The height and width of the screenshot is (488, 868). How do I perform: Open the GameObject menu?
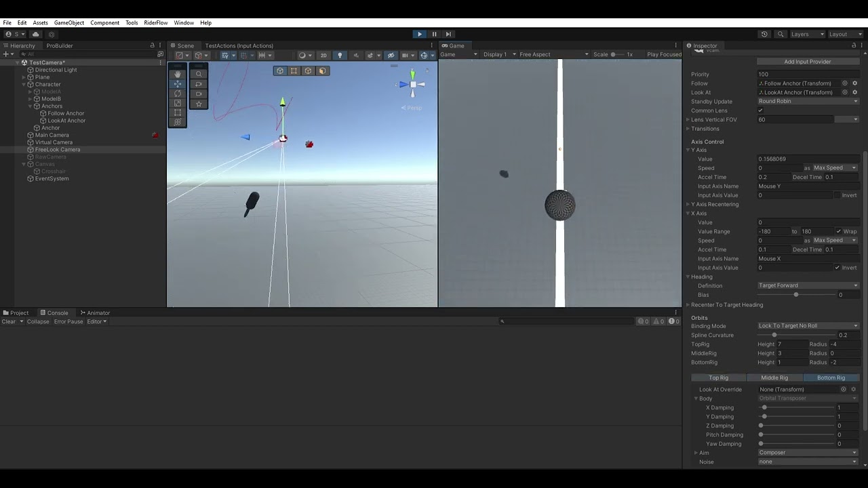68,22
